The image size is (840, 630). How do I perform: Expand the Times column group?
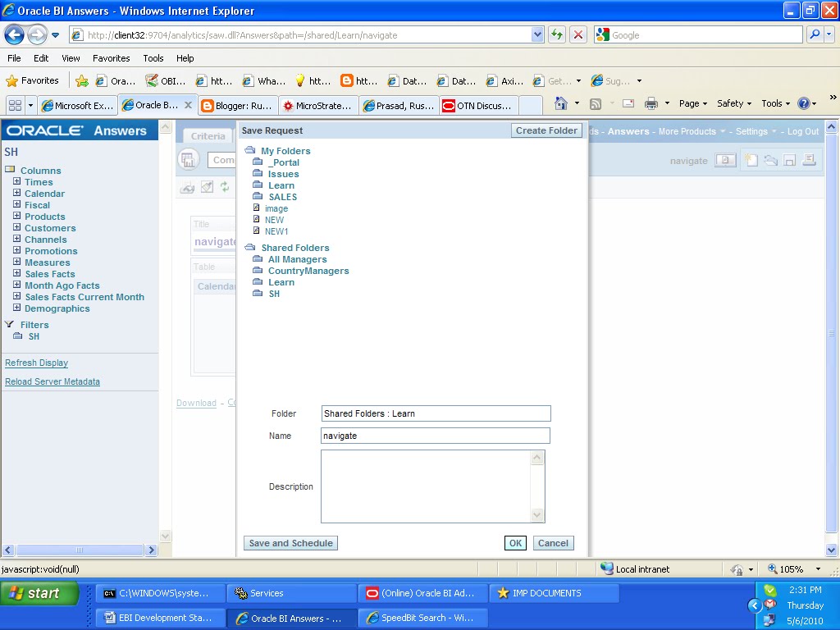tap(16, 181)
